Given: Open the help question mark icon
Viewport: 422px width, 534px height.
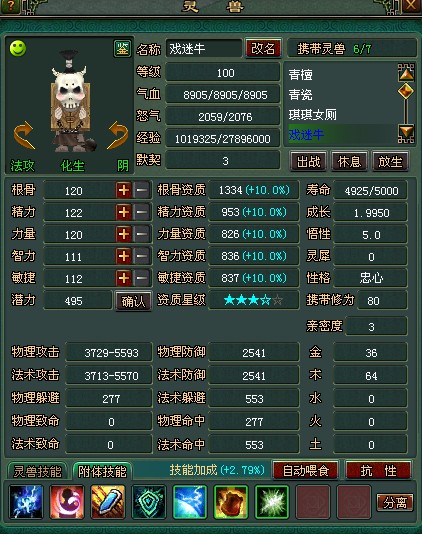Looking at the screenshot, I should click(x=10, y=6).
